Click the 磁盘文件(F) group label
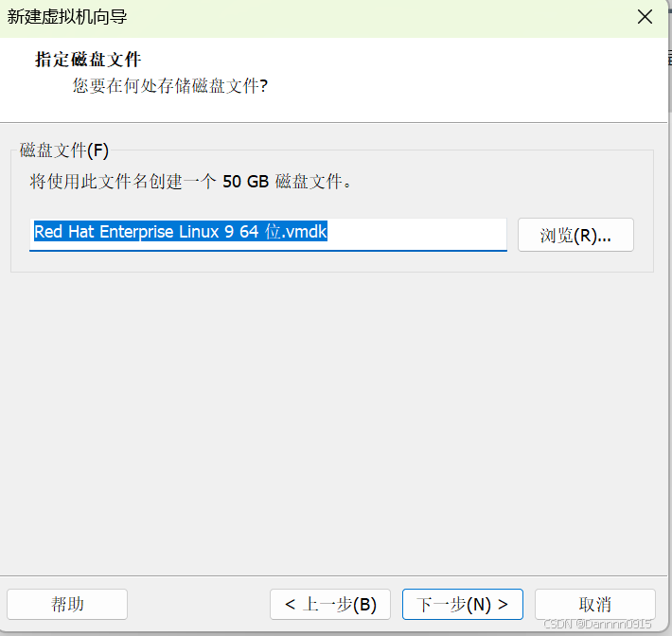672x636 pixels. [x=63, y=150]
